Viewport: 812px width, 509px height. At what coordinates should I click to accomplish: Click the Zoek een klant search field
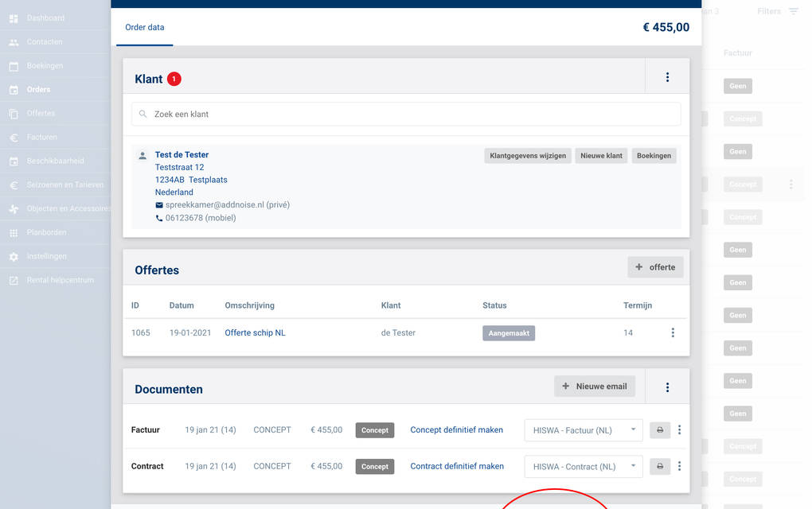click(x=406, y=114)
